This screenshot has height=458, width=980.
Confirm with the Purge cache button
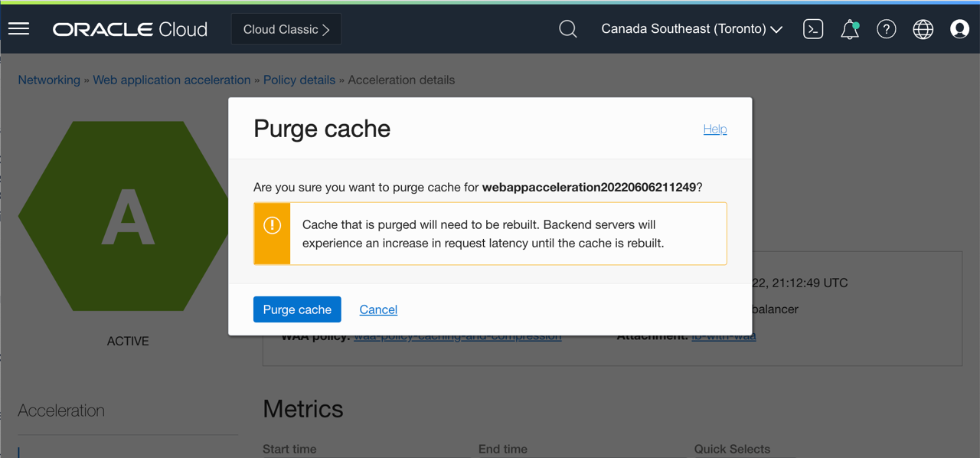click(297, 309)
